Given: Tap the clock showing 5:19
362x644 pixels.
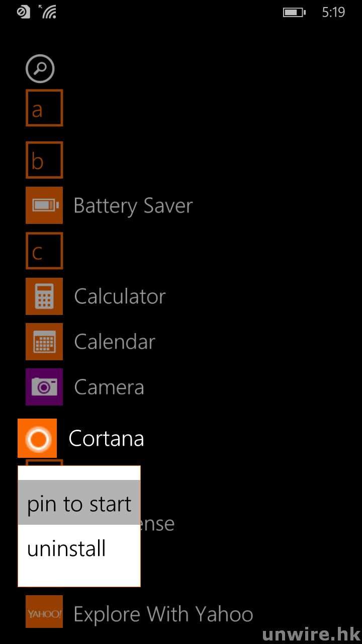Looking at the screenshot, I should pos(333,12).
